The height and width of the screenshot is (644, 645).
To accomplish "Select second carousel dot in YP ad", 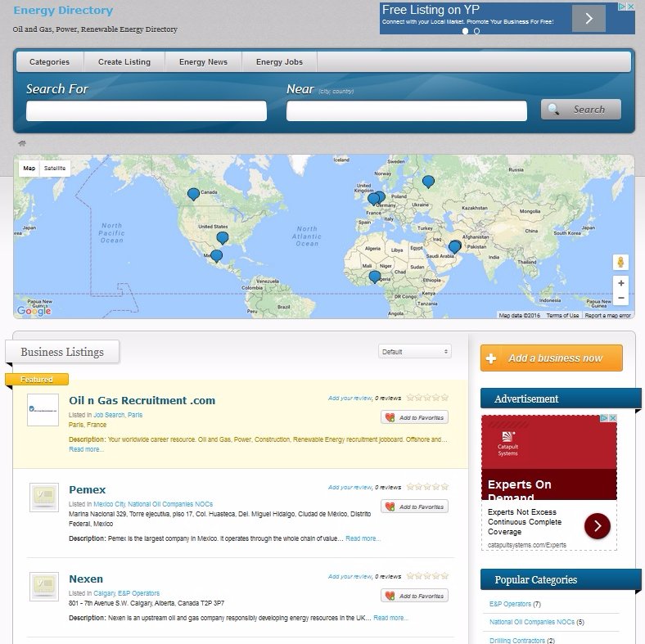I will coord(476,31).
